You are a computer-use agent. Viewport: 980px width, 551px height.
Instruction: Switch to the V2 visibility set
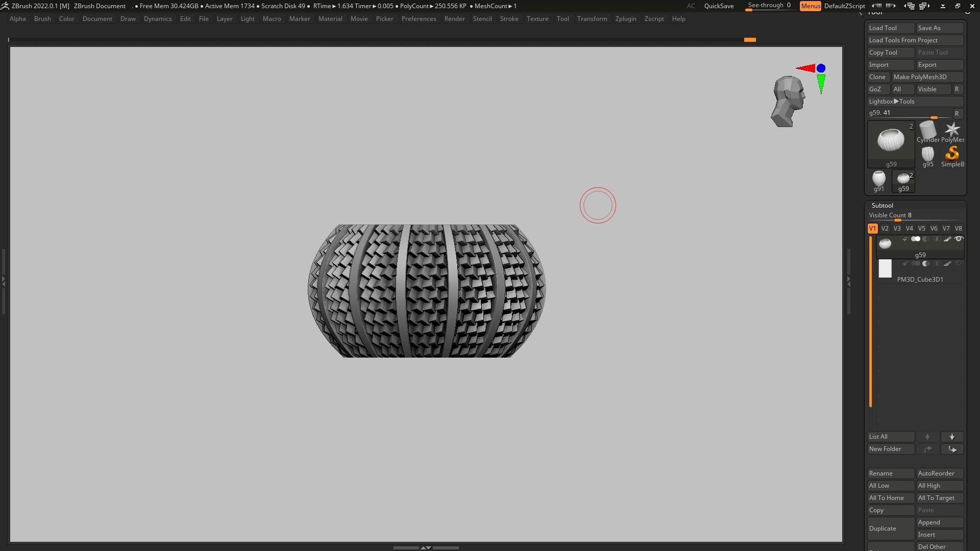[x=885, y=229]
